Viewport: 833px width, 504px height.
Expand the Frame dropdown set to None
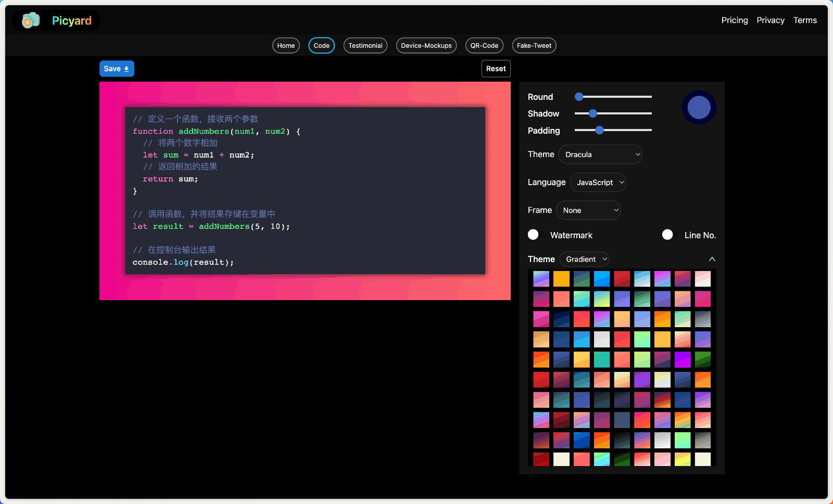(588, 210)
